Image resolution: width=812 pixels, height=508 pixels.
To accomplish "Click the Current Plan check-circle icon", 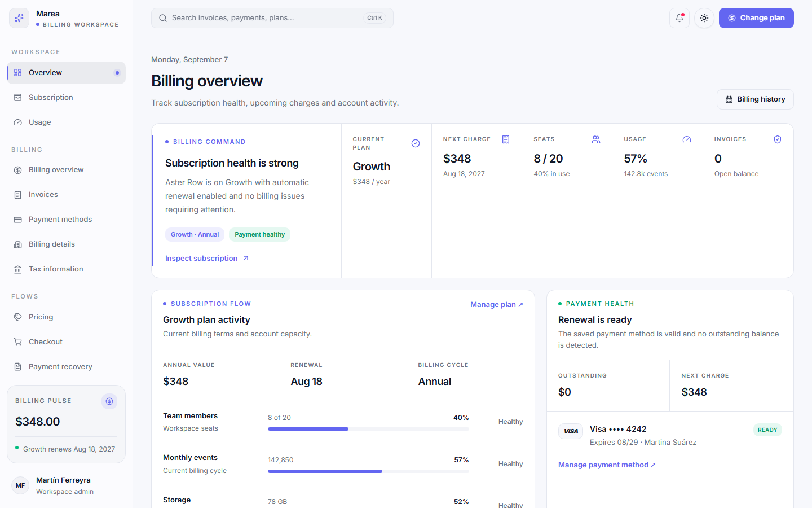I will click(x=416, y=143).
